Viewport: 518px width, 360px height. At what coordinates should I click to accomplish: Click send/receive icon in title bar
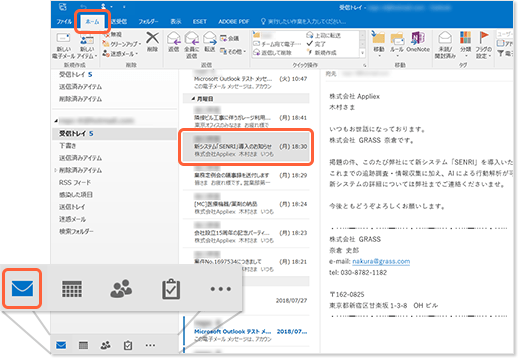pyautogui.click(x=63, y=6)
